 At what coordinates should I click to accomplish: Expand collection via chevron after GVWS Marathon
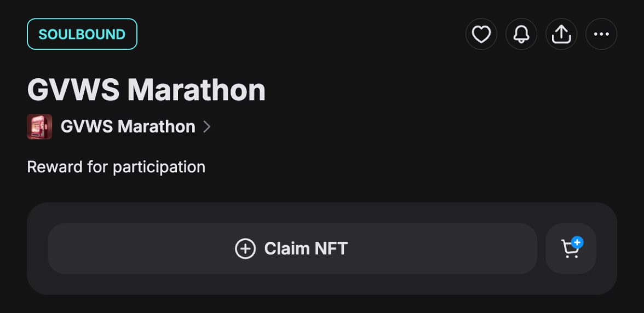(206, 127)
